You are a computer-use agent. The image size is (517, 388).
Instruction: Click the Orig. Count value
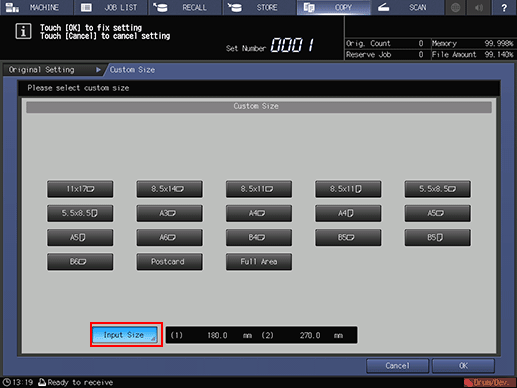421,43
